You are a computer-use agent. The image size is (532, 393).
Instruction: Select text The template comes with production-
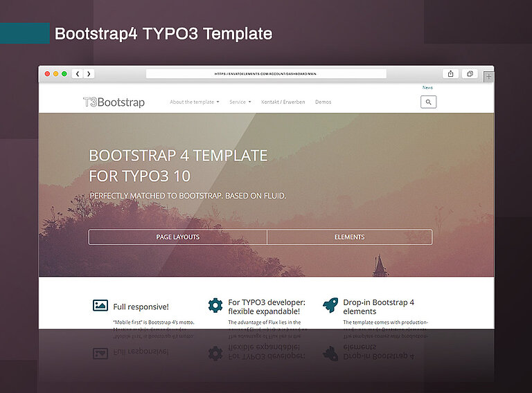click(385, 322)
